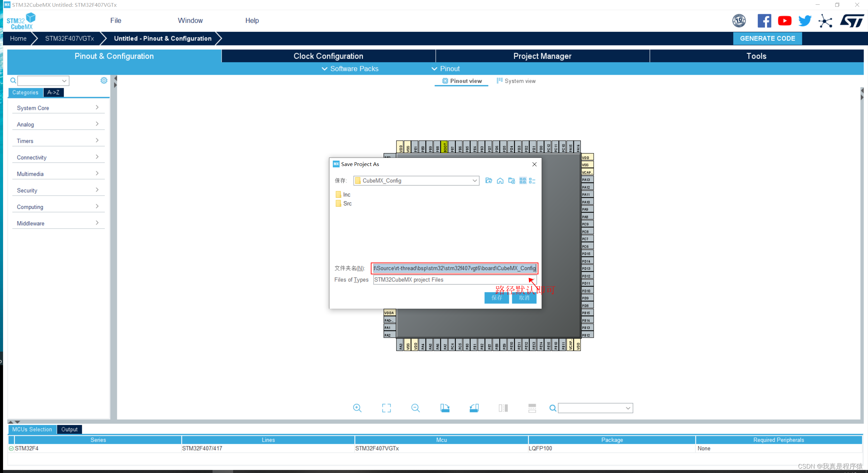Rotate chip clockwise
Viewport: 868px width, 473px height.
[x=445, y=408]
